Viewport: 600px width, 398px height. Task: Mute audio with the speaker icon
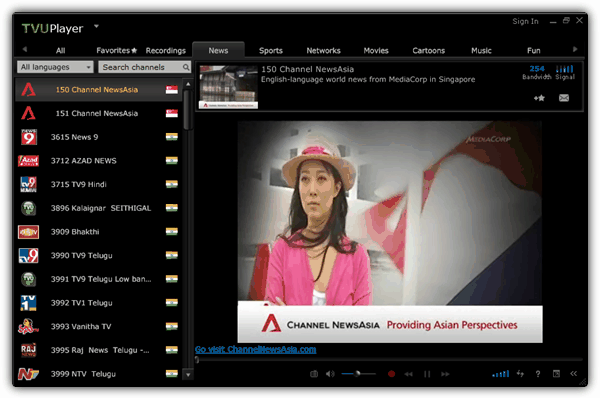[x=330, y=374]
